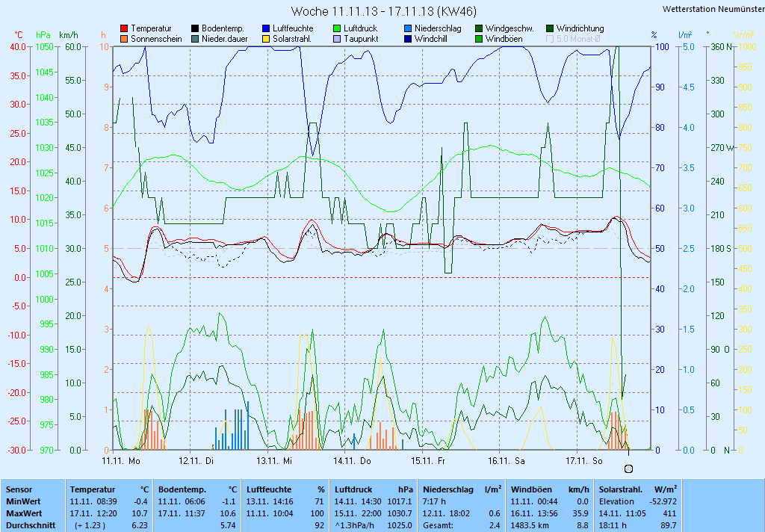Click the Wetterstation Neumünster label
The width and height of the screenshot is (765, 532).
pyautogui.click(x=713, y=9)
